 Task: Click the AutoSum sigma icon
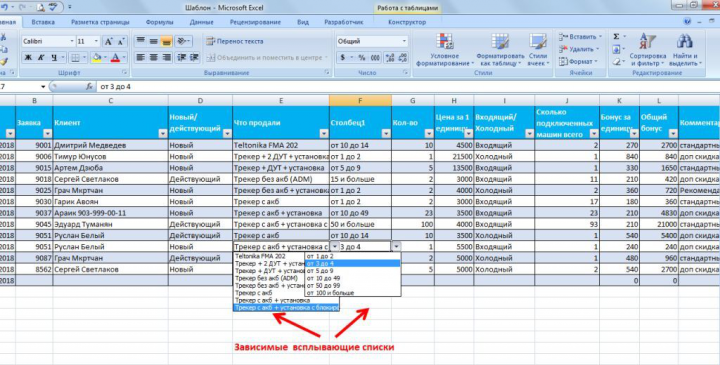click(617, 37)
